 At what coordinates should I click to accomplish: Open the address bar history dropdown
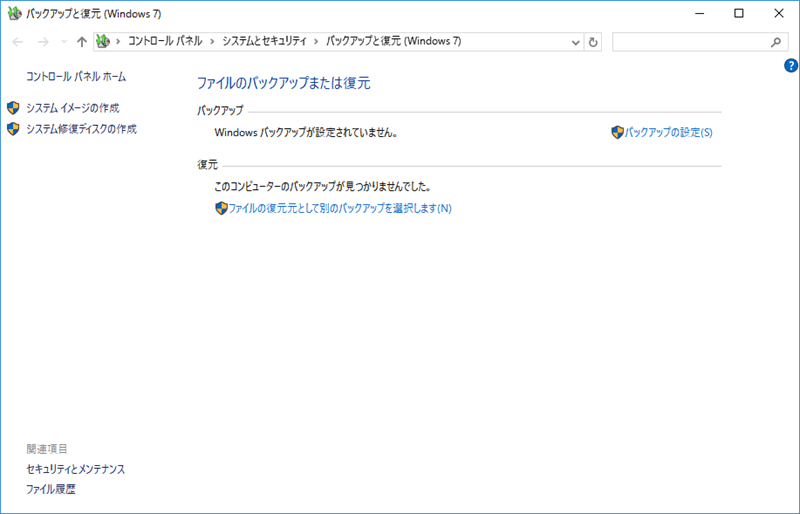click(x=576, y=42)
